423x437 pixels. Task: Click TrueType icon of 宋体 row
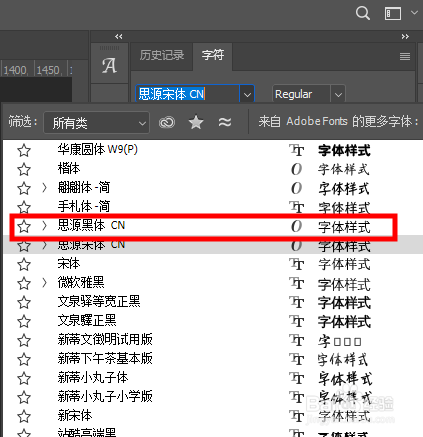tap(296, 264)
